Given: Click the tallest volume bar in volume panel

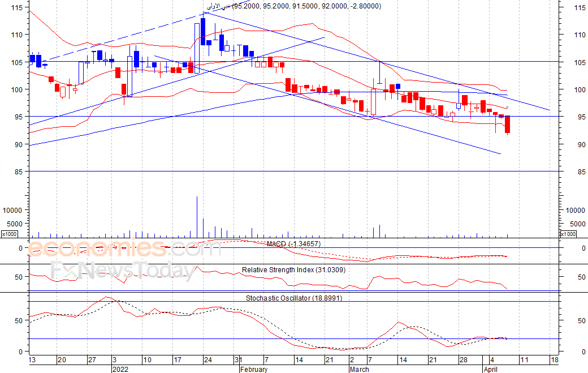Looking at the screenshot, I should tap(197, 217).
